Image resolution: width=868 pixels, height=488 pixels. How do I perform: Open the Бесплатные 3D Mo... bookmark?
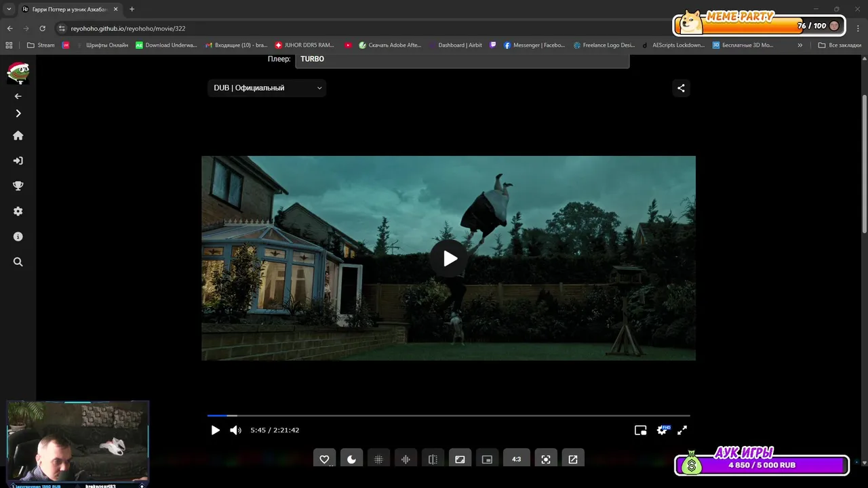point(743,45)
